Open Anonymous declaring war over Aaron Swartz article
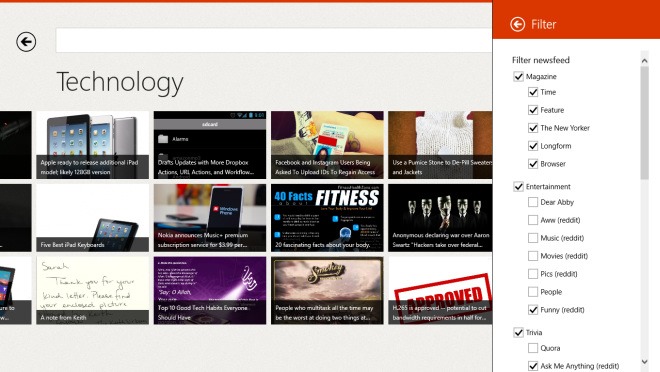Viewport: 660px width, 372px height. [440, 218]
